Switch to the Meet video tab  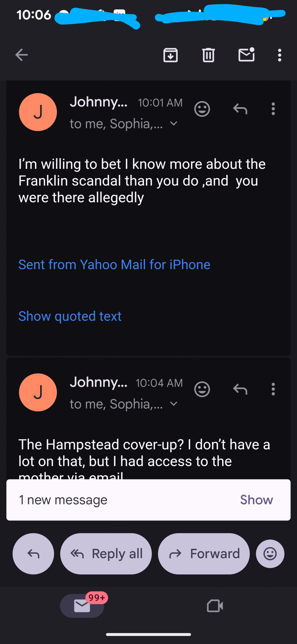coord(215,606)
